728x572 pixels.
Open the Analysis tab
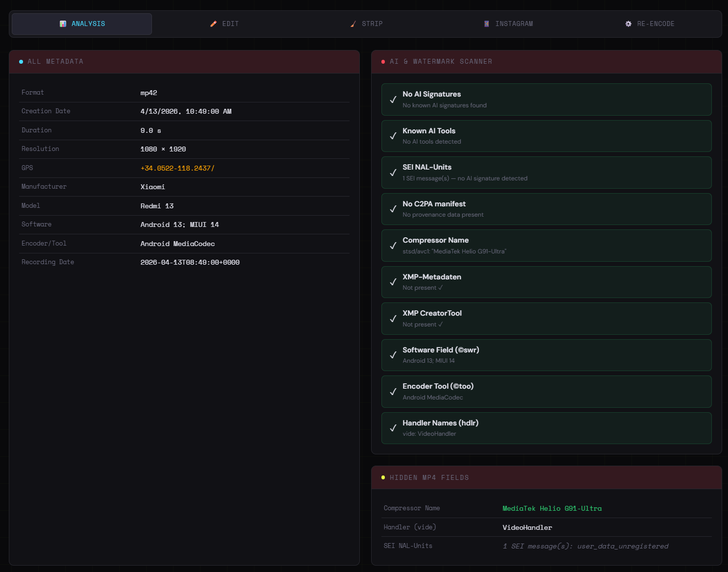[82, 24]
